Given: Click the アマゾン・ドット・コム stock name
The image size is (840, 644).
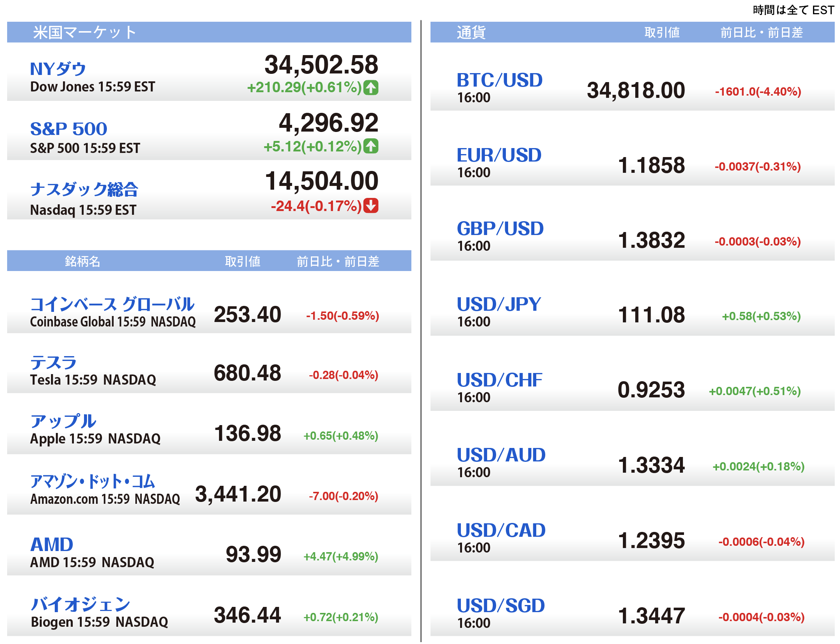Looking at the screenshot, I should click(92, 481).
